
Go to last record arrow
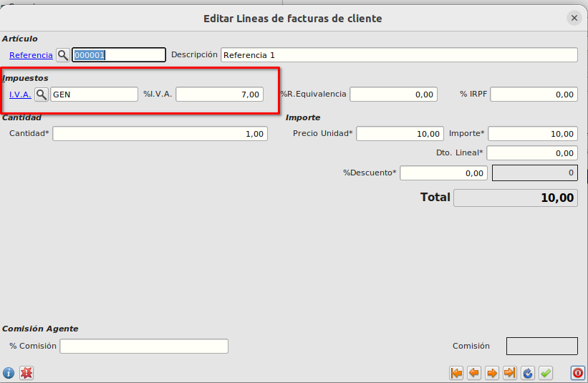click(510, 373)
